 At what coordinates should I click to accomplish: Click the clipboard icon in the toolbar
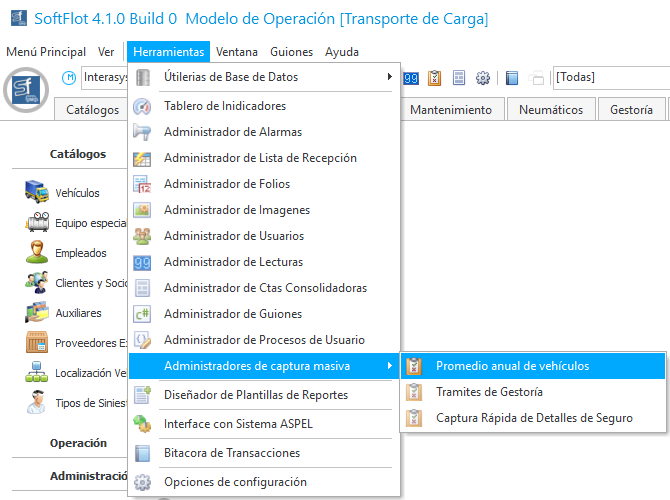[x=435, y=78]
